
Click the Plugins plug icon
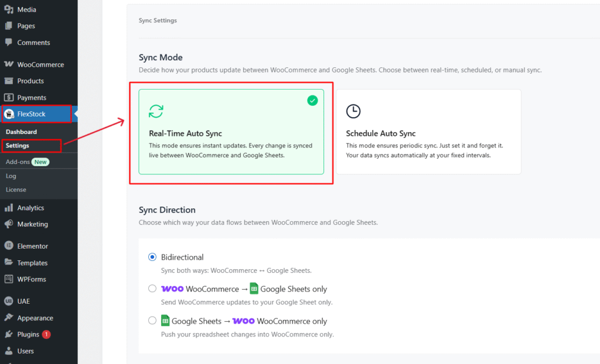9,334
